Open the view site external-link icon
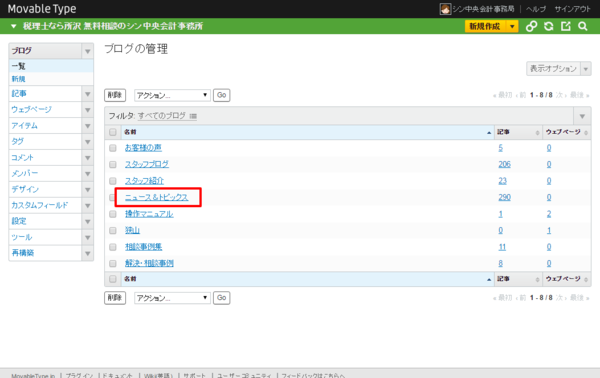 [x=566, y=26]
